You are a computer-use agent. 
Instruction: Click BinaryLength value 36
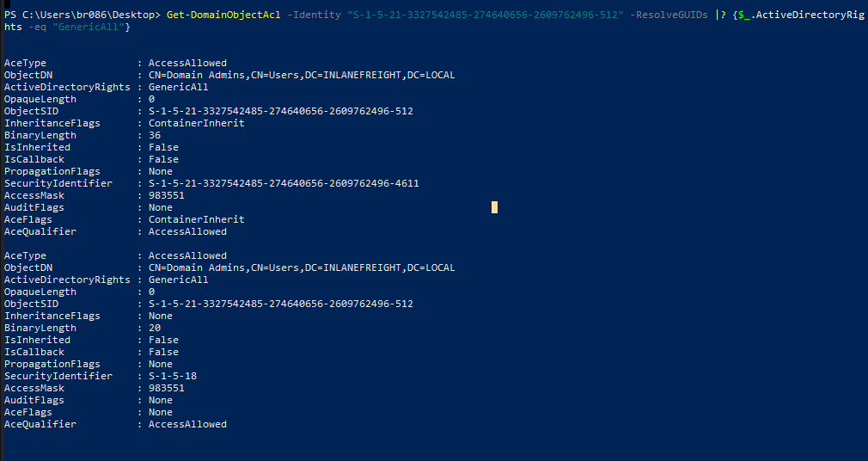(x=155, y=135)
